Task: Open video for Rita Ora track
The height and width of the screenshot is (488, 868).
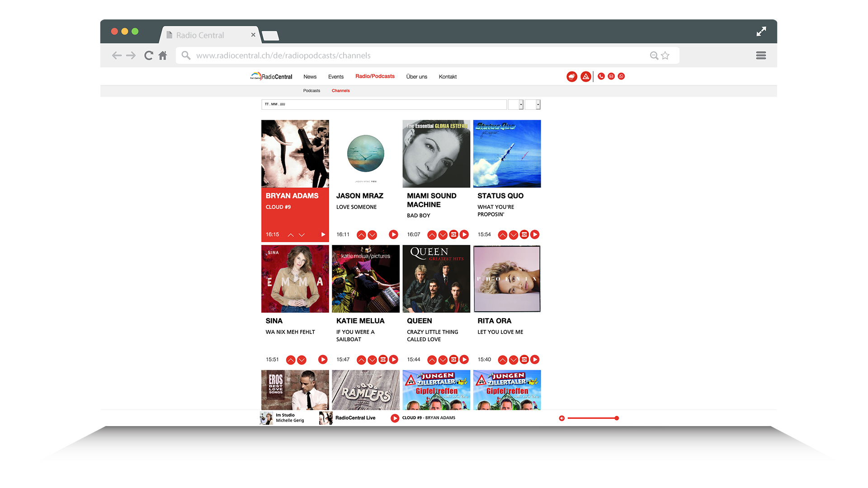Action: coord(524,360)
